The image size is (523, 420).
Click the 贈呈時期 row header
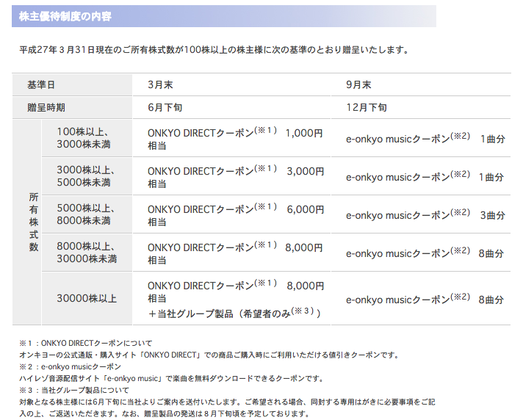coord(72,107)
